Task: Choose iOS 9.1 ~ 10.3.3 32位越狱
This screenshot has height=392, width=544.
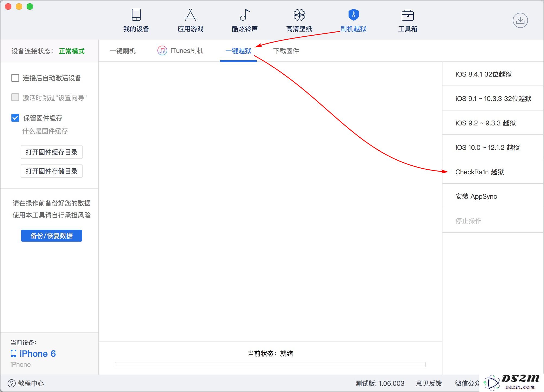Action: click(493, 99)
